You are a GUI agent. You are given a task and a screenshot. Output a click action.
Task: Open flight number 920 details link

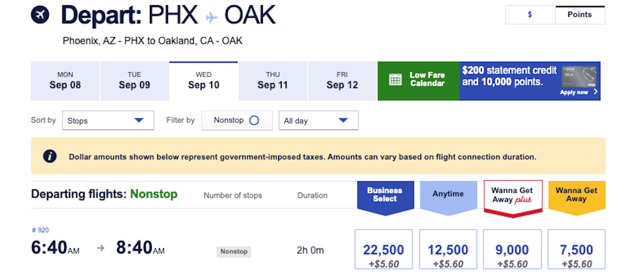click(x=41, y=230)
